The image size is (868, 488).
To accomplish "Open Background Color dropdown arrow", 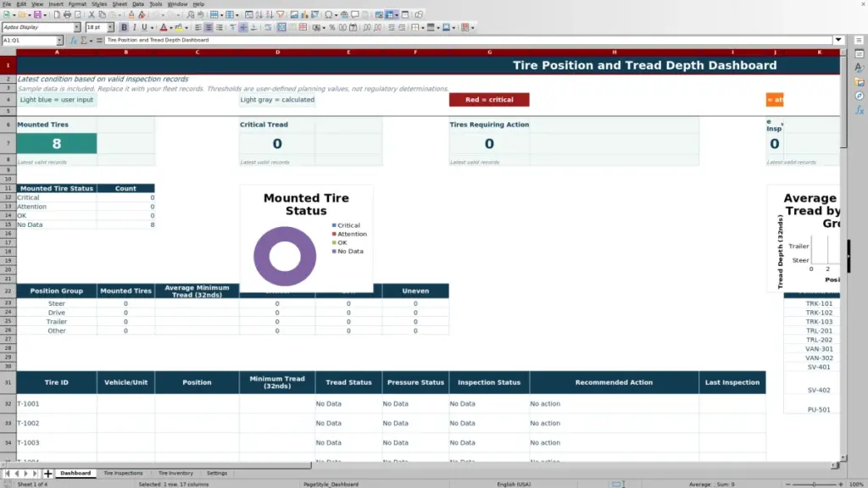I will click(186, 27).
